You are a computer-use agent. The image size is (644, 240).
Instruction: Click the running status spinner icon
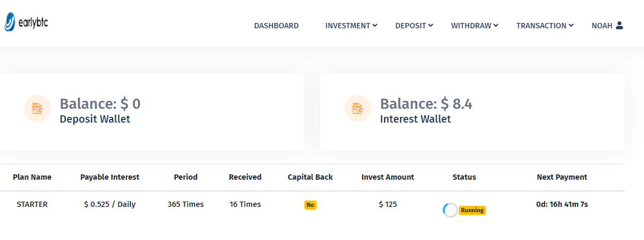coord(450,210)
